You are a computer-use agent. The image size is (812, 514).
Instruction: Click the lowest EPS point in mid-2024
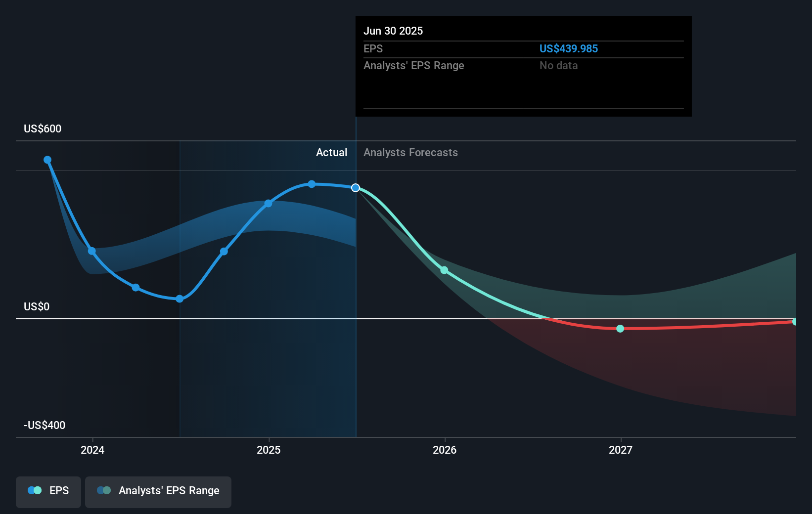pos(180,299)
